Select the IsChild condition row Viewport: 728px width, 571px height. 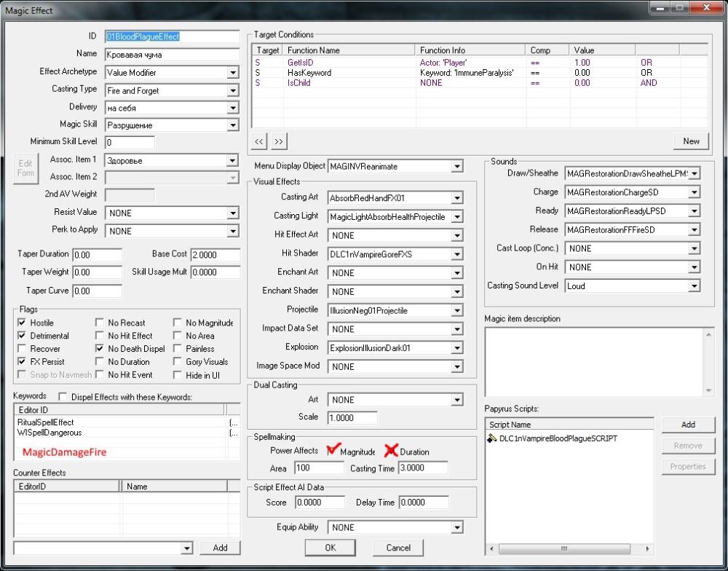480,83
